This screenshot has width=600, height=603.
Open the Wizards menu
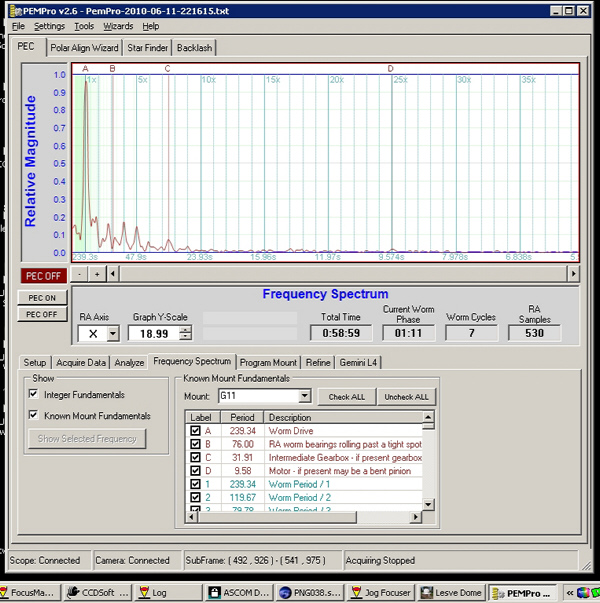tap(118, 26)
